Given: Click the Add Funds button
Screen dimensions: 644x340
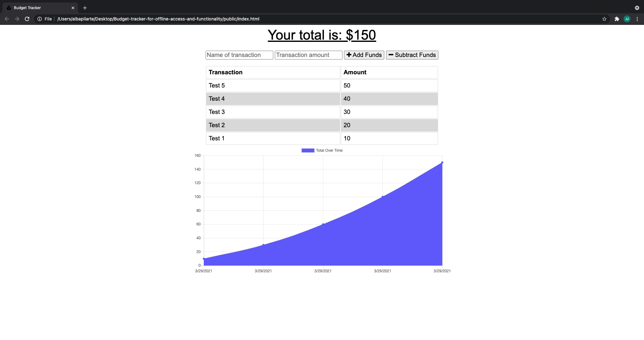Looking at the screenshot, I should pos(364,55).
